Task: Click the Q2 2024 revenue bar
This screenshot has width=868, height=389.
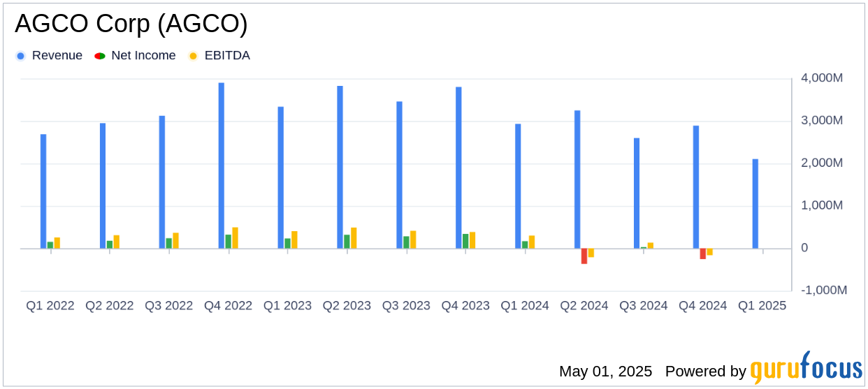Action: [x=577, y=179]
